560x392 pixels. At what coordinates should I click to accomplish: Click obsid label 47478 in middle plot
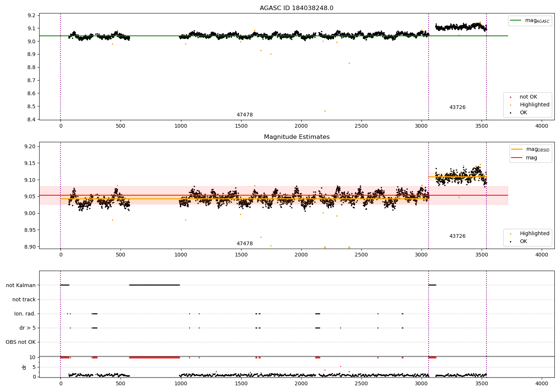245,244
